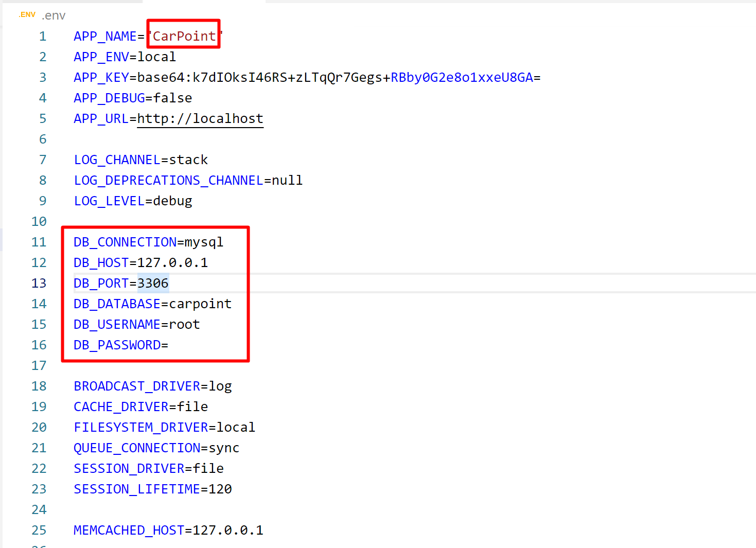Click the DB_PASSWORD variable name

click(x=117, y=345)
